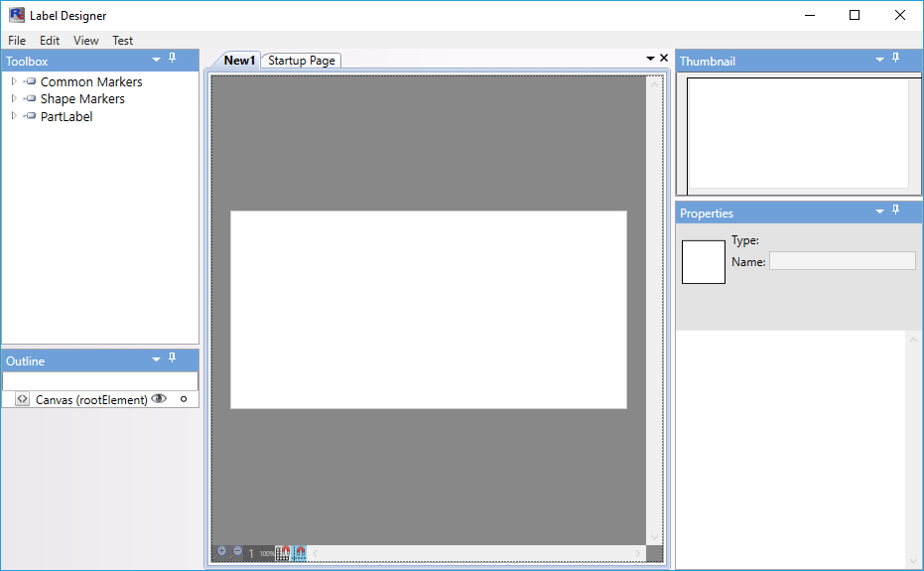Maximize the Label Designer window
Screen dimensions: 924x571
(x=855, y=15)
